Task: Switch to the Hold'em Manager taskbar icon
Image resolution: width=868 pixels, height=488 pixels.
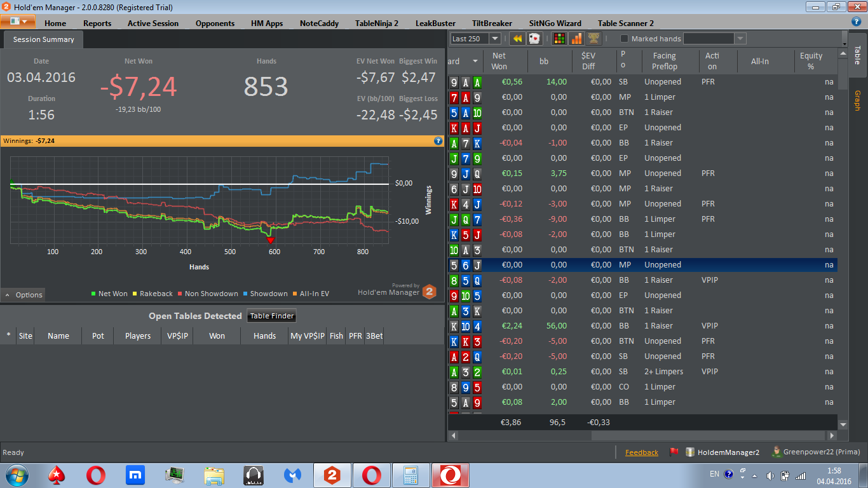Action: click(331, 475)
